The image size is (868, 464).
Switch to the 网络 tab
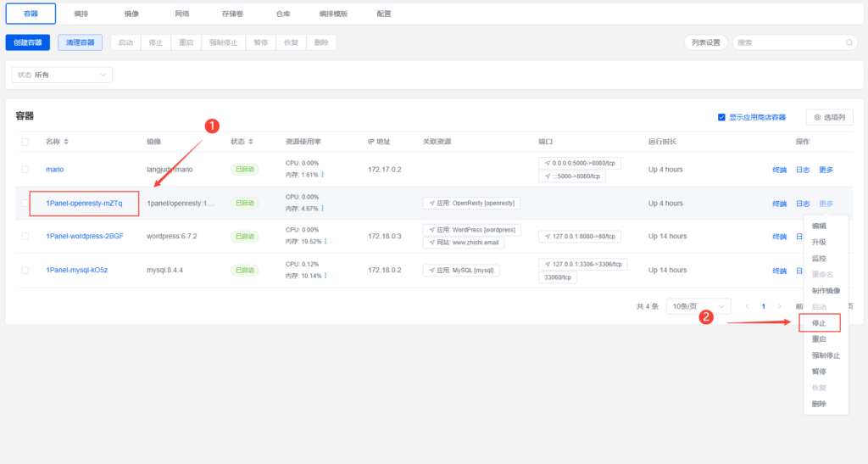pyautogui.click(x=182, y=14)
